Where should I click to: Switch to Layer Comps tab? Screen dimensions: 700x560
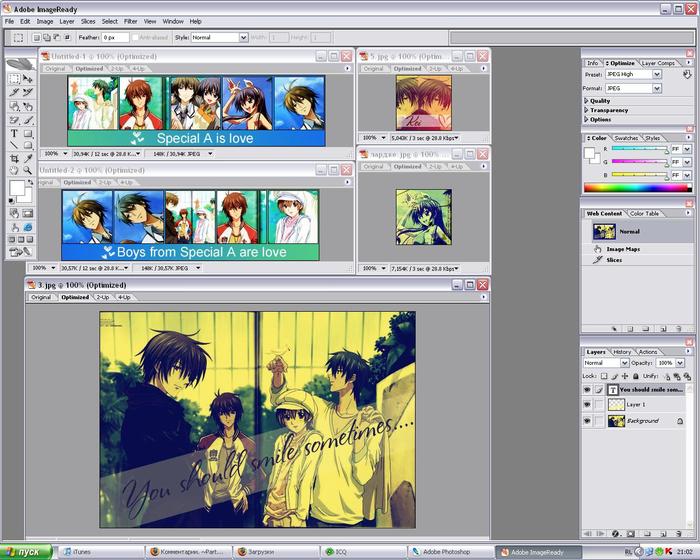click(658, 63)
